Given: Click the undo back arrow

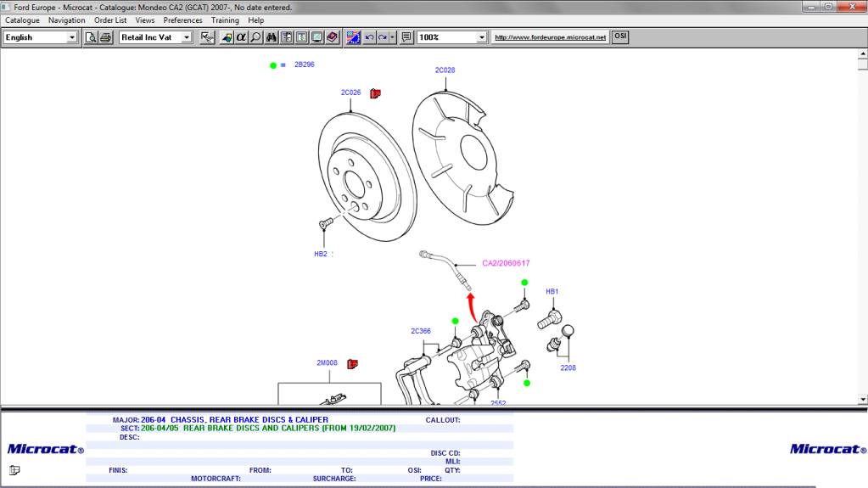Looking at the screenshot, I should (x=369, y=37).
